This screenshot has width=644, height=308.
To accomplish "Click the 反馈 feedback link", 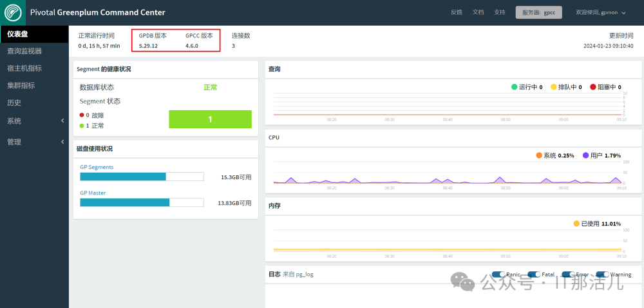I will (457, 12).
